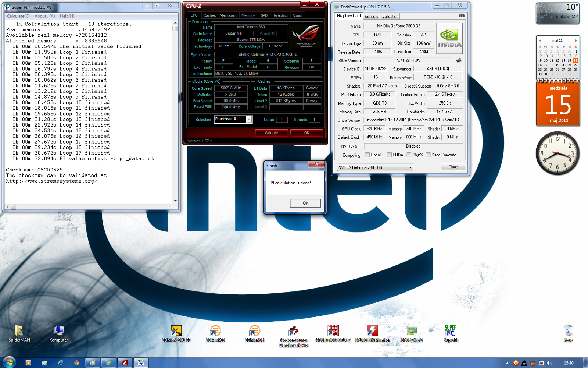
Task: Launch 3DMark2001 SE desktop shortcut
Action: click(x=176, y=333)
